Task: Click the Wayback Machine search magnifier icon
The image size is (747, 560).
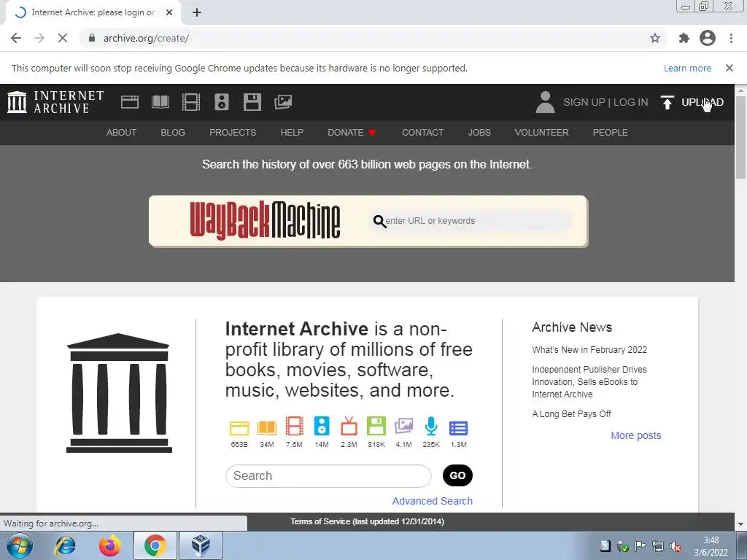Action: tap(379, 221)
